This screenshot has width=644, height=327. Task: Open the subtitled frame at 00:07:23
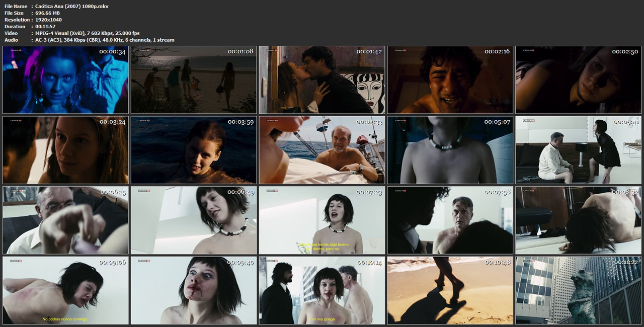point(322,220)
